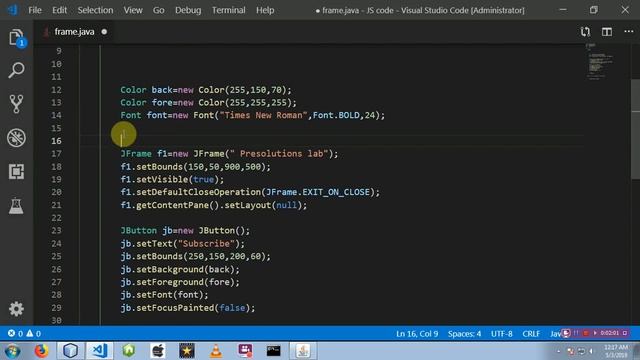Image resolution: width=640 pixels, height=360 pixels.
Task: Click setLayout on line 21
Action: 247,205
